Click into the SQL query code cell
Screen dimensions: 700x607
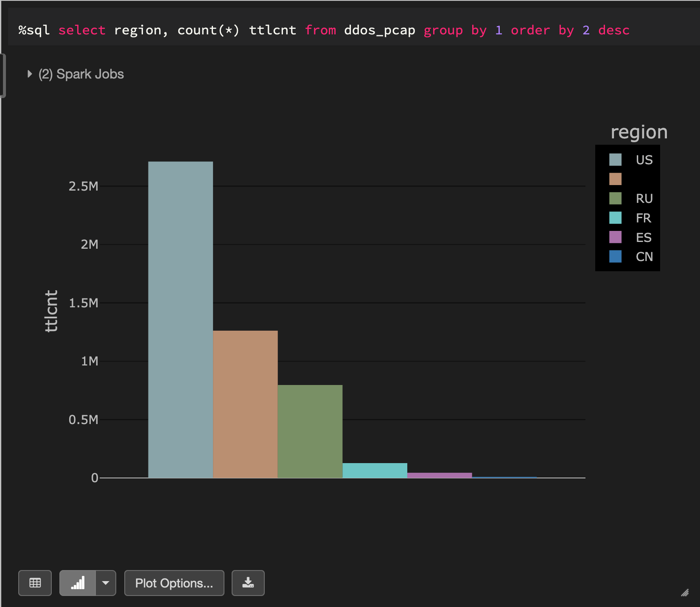click(x=322, y=30)
